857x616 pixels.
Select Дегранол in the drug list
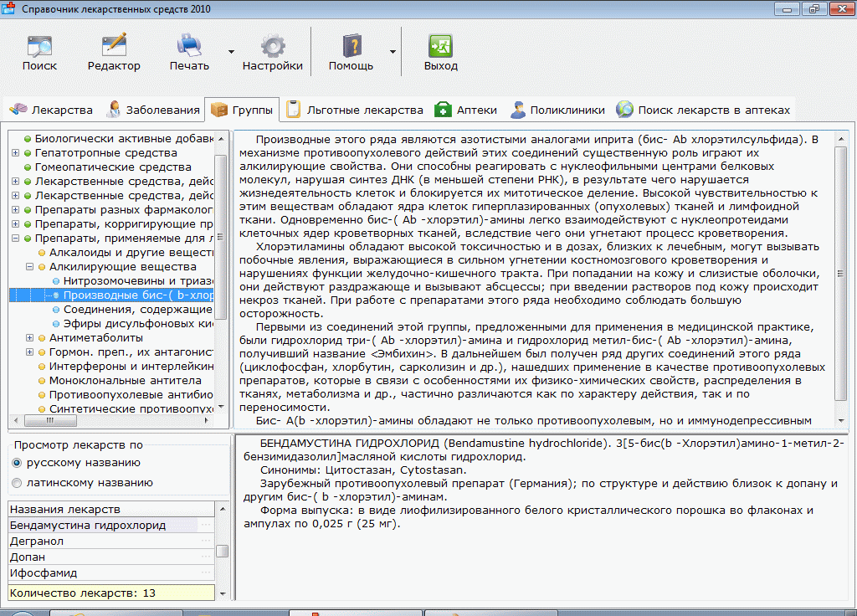coord(111,542)
